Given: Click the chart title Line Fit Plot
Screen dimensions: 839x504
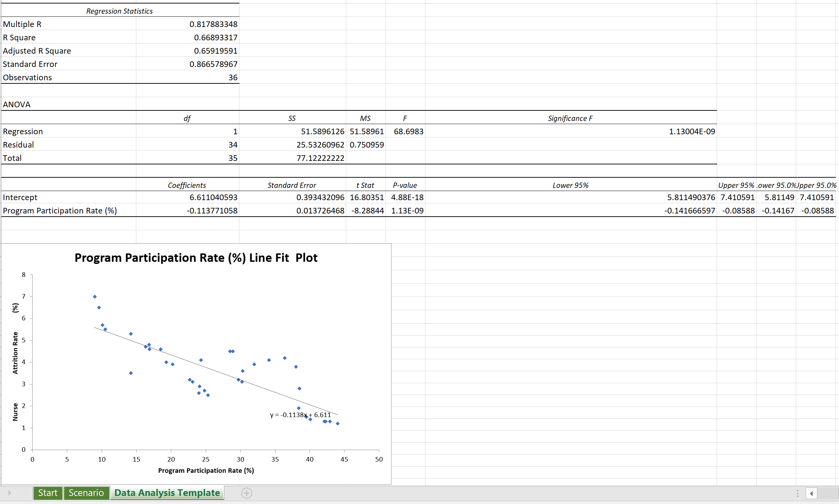Looking at the screenshot, I should (x=196, y=258).
